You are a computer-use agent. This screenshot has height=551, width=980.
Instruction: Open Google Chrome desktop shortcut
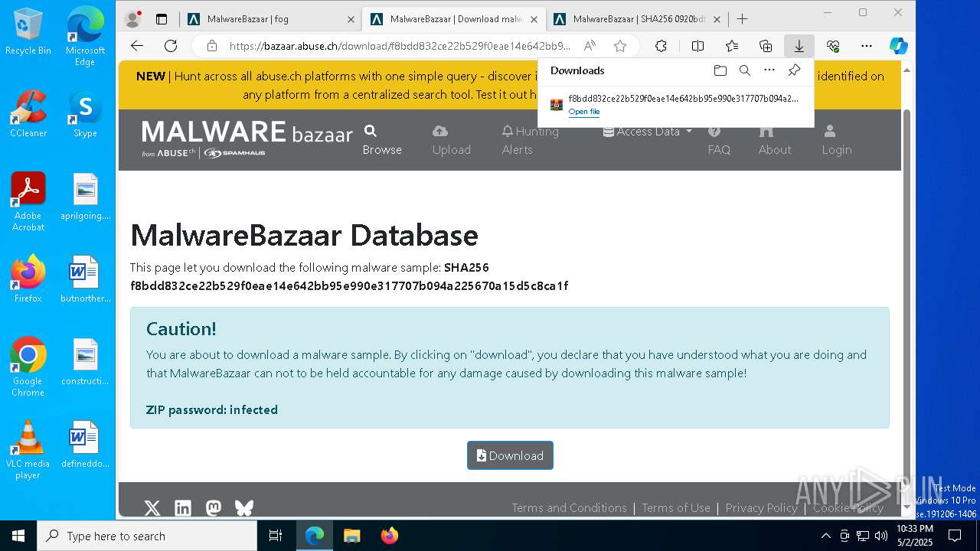point(28,368)
